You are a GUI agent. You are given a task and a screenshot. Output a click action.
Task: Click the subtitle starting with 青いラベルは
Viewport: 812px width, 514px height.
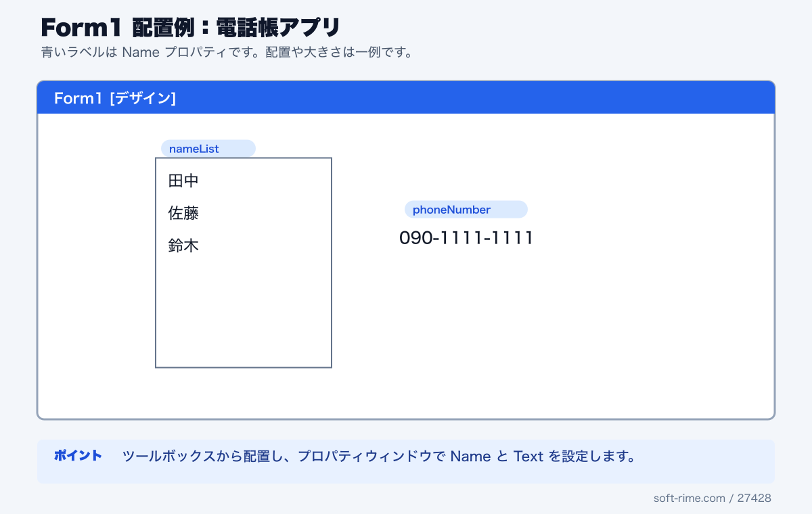click(227, 53)
